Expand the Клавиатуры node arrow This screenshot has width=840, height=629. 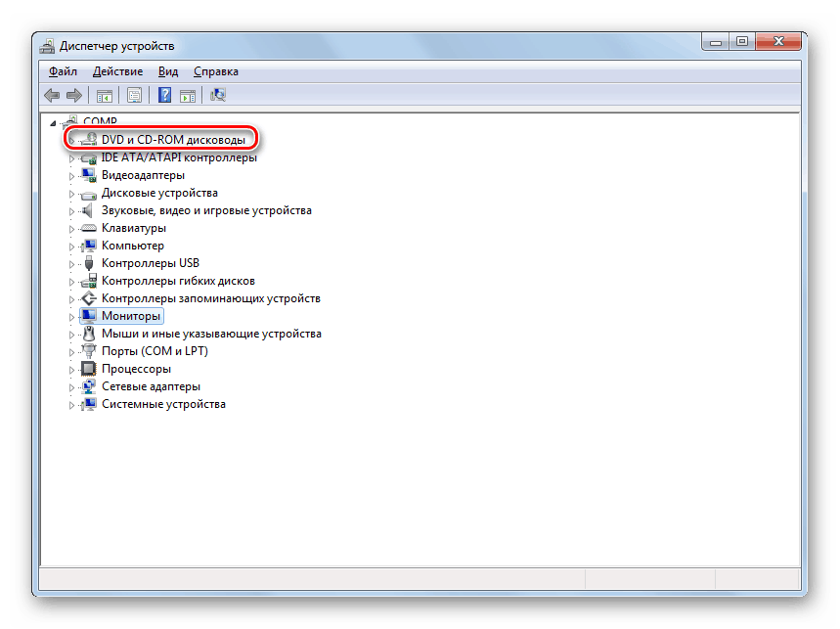(x=71, y=229)
